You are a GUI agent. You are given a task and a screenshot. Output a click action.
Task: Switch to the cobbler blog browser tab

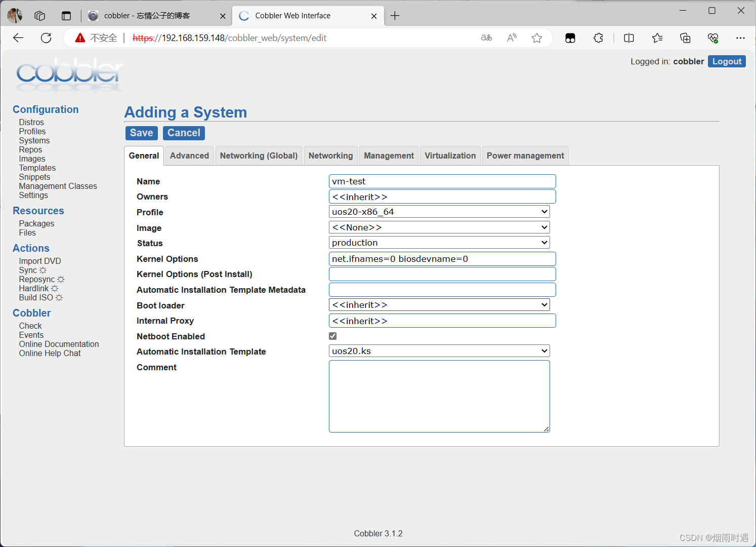click(x=157, y=16)
